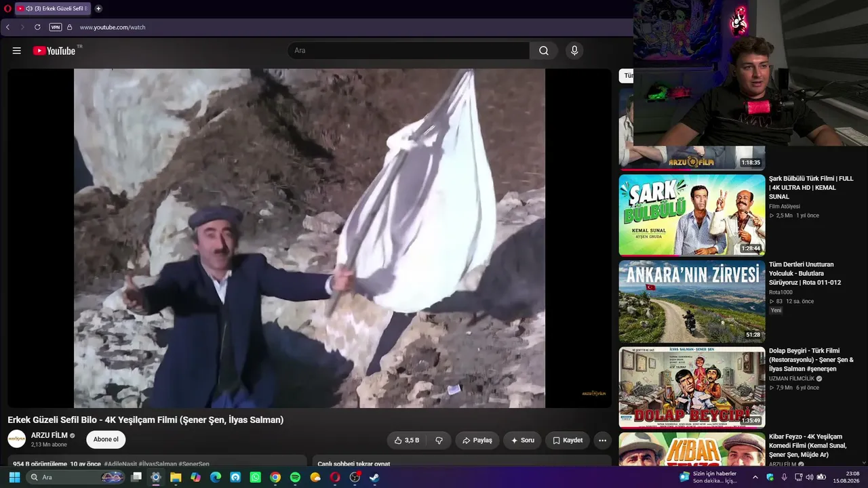The height and width of the screenshot is (488, 868).
Task: Open Steam from the taskbar
Action: [374, 477]
